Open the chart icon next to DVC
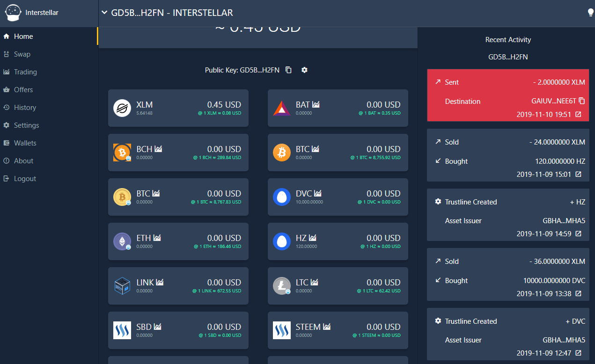 coord(317,194)
